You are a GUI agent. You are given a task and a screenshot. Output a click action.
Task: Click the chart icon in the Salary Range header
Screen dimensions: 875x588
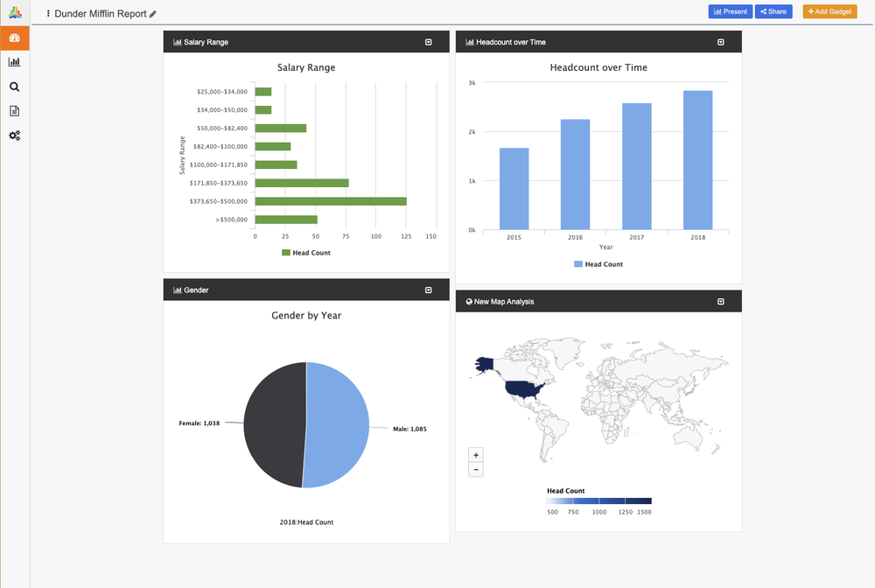pyautogui.click(x=178, y=42)
